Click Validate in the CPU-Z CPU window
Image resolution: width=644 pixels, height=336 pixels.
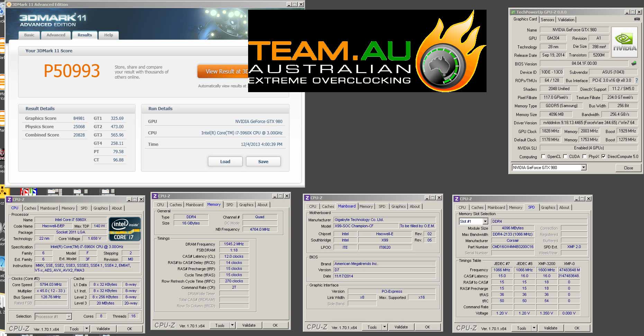click(x=103, y=329)
